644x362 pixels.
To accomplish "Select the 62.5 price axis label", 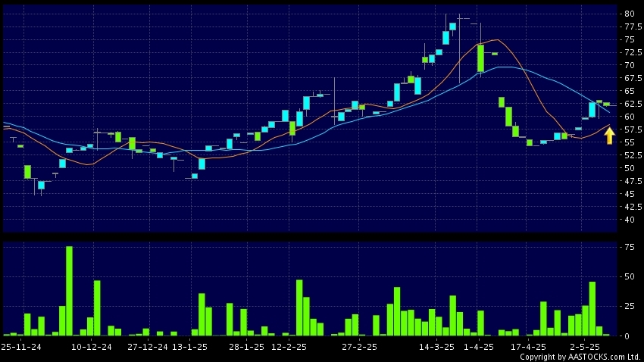I will (x=633, y=104).
